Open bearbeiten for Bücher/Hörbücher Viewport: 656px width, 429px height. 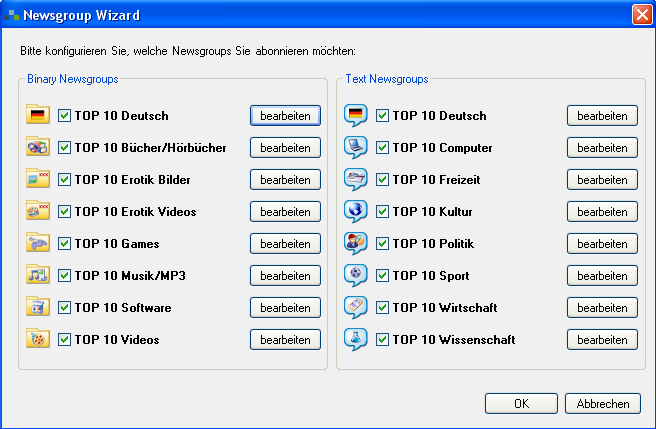285,147
